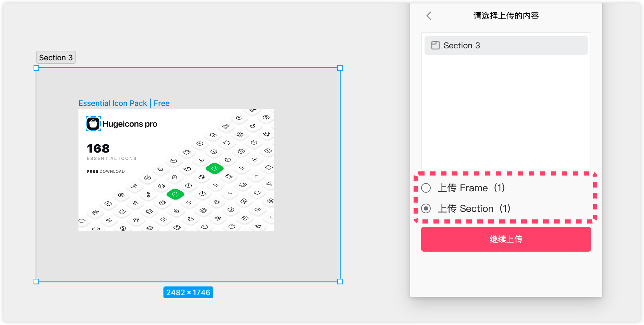Click the Hugeicons pro text
644x325 pixels.
(130, 124)
